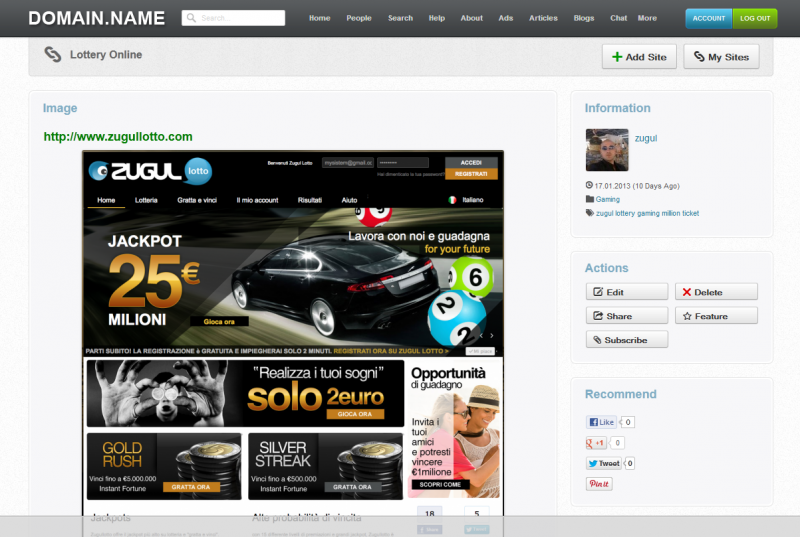
Task: Open the Gaming category link
Action: 608,199
